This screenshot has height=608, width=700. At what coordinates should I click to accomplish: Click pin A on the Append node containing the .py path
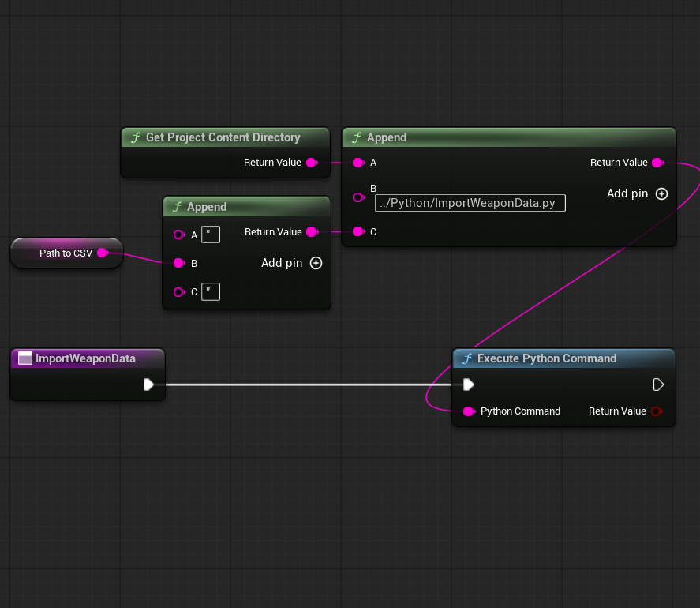(358, 163)
